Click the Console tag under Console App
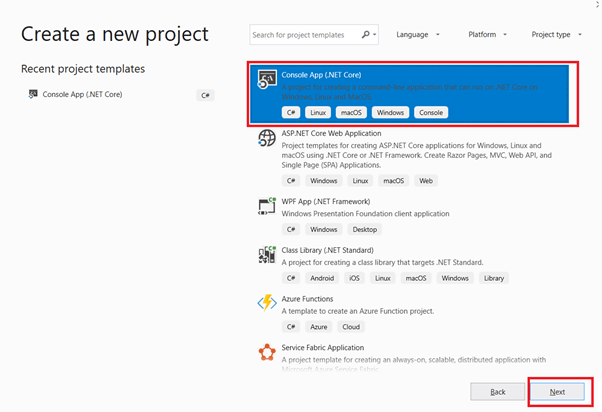Viewport: 602px width, 412px height. point(431,113)
